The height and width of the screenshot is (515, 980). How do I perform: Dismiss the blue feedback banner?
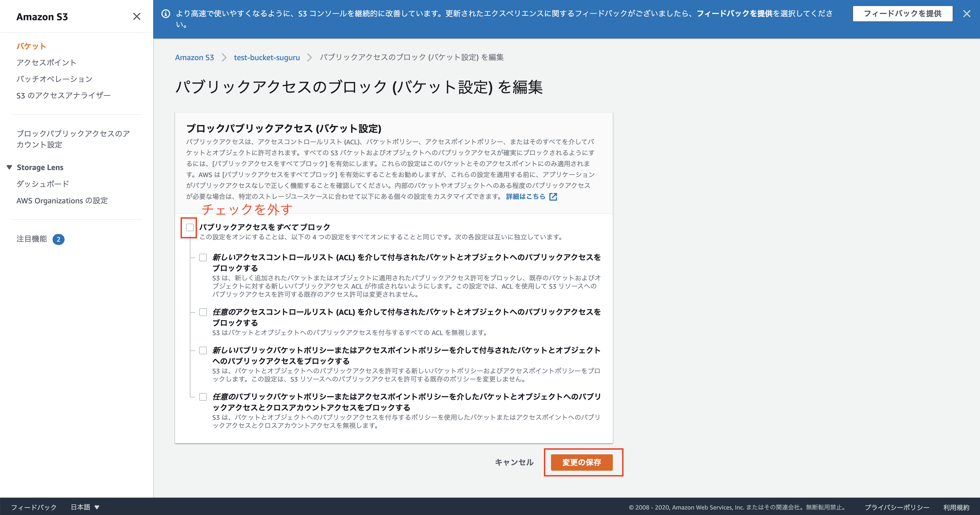966,14
